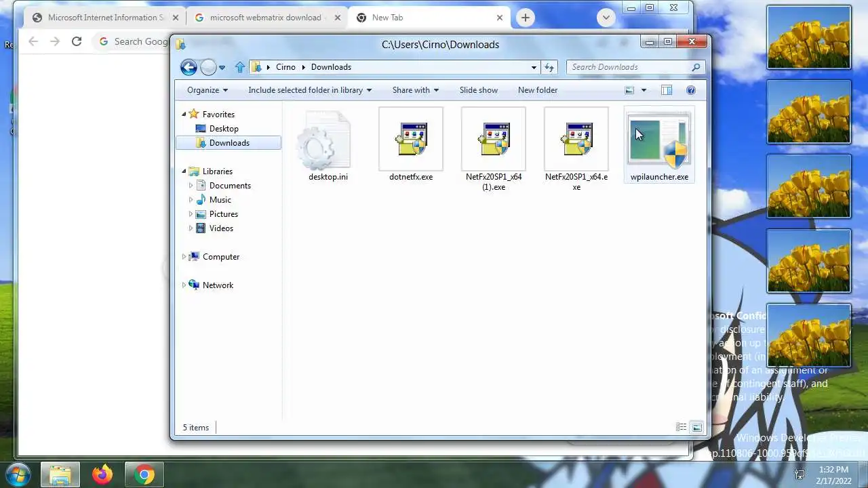The width and height of the screenshot is (868, 488).
Task: Open the Share with menu
Action: [x=415, y=90]
